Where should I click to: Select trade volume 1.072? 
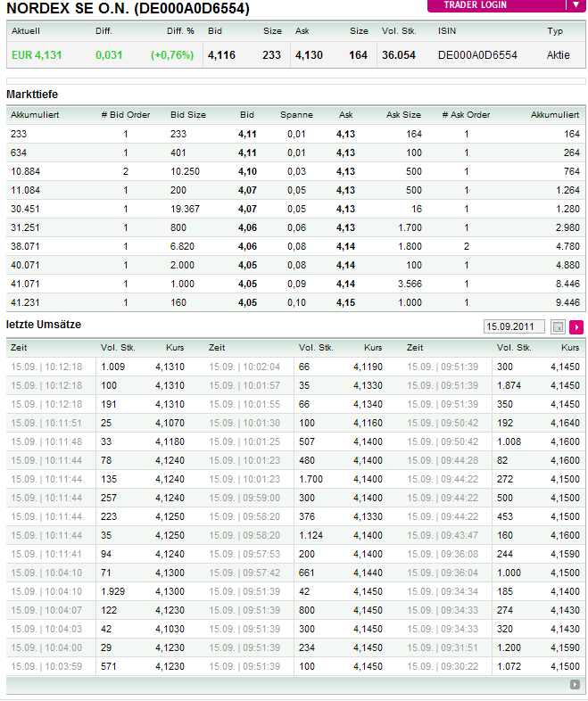(509, 666)
